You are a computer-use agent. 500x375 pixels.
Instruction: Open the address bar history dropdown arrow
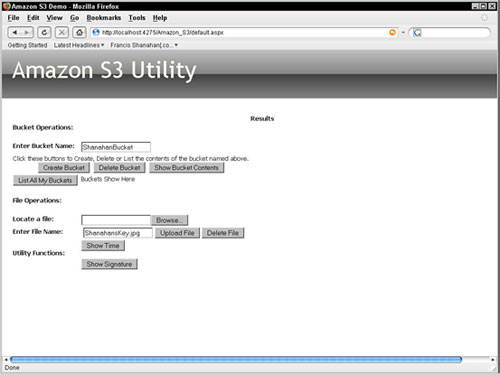click(x=403, y=33)
